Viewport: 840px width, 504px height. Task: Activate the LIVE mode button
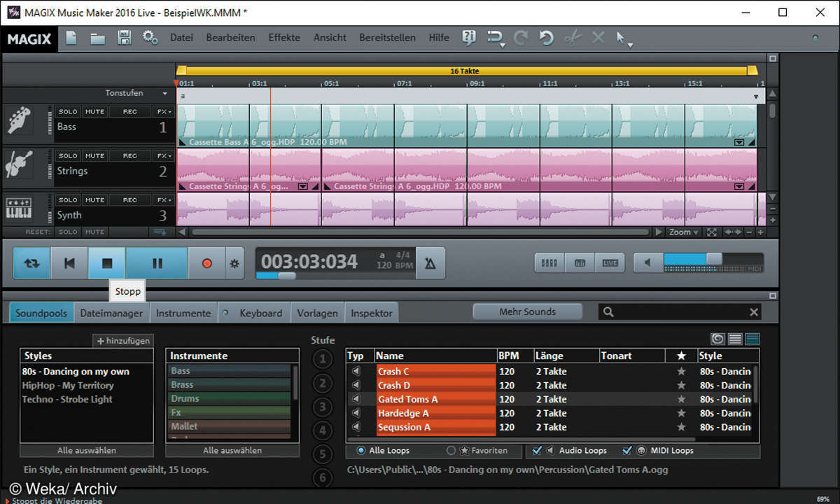click(x=610, y=263)
